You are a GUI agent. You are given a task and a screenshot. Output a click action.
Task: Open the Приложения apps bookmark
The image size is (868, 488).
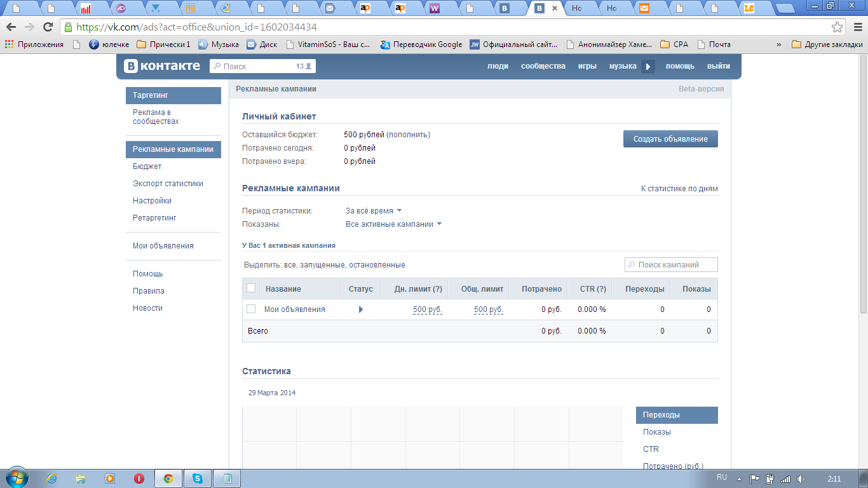pos(34,44)
